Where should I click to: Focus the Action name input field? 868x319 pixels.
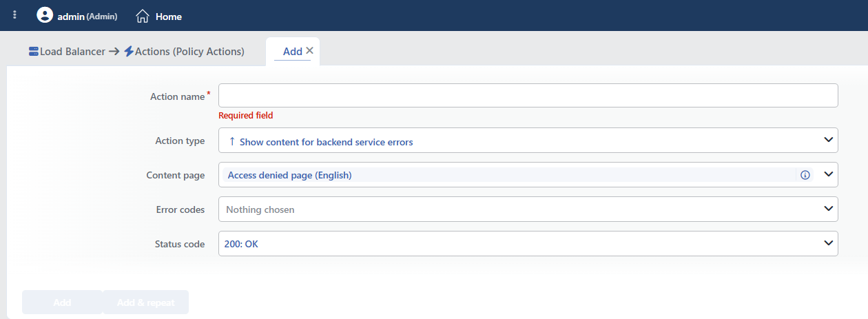click(528, 96)
